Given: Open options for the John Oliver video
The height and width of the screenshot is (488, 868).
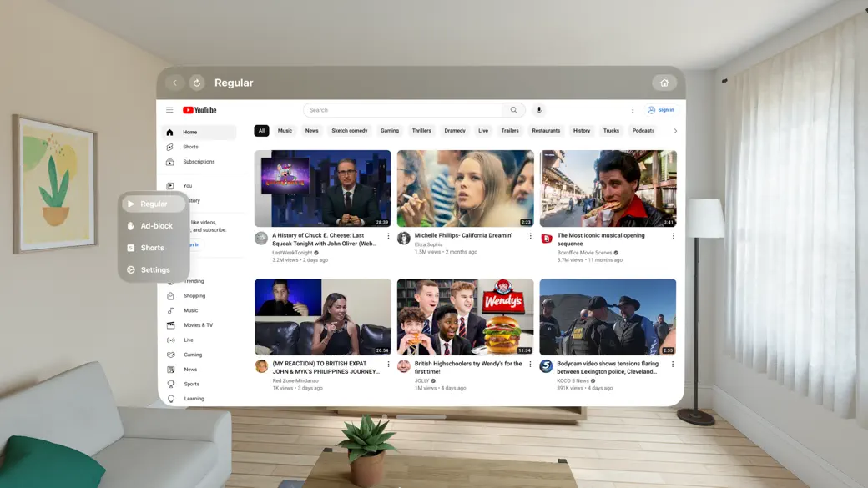Looking at the screenshot, I should point(387,237).
